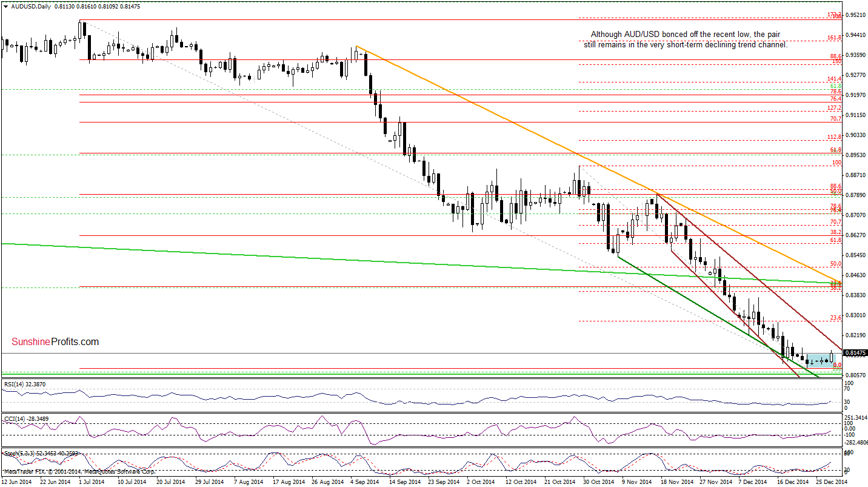Click the 12 Jun 2014 date label
Viewport: 868px width, 487px height.
tap(18, 482)
